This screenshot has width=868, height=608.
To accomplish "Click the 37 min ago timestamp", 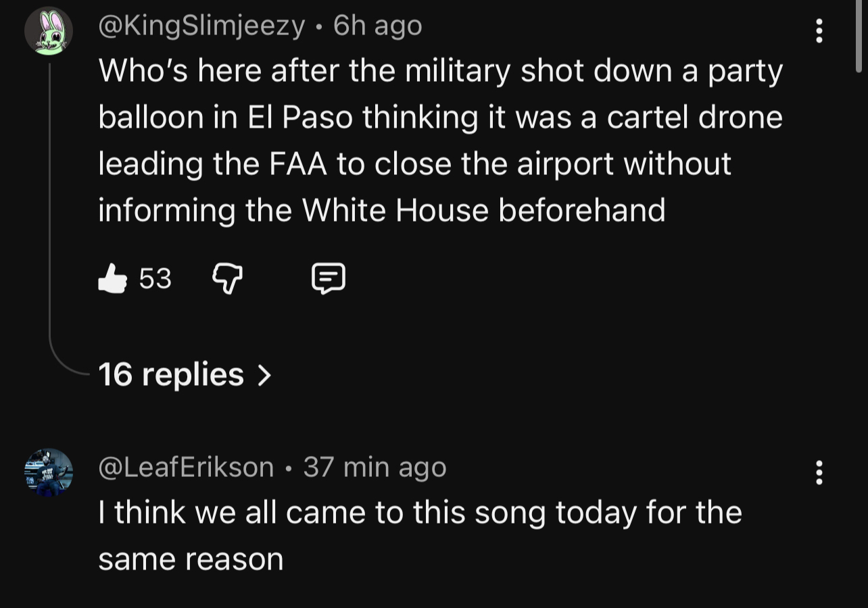I will [x=375, y=467].
